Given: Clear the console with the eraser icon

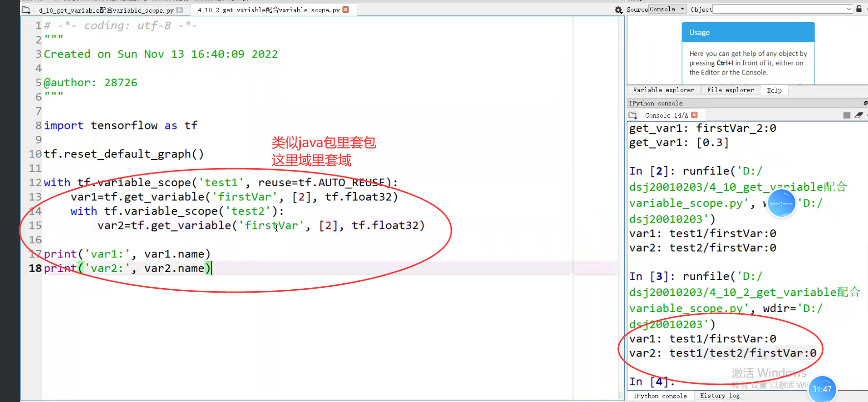Looking at the screenshot, I should pos(858,115).
